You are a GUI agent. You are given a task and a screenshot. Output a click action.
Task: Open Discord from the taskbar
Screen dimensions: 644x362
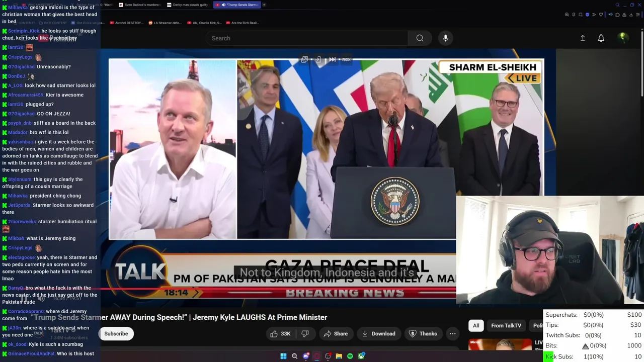(305, 356)
